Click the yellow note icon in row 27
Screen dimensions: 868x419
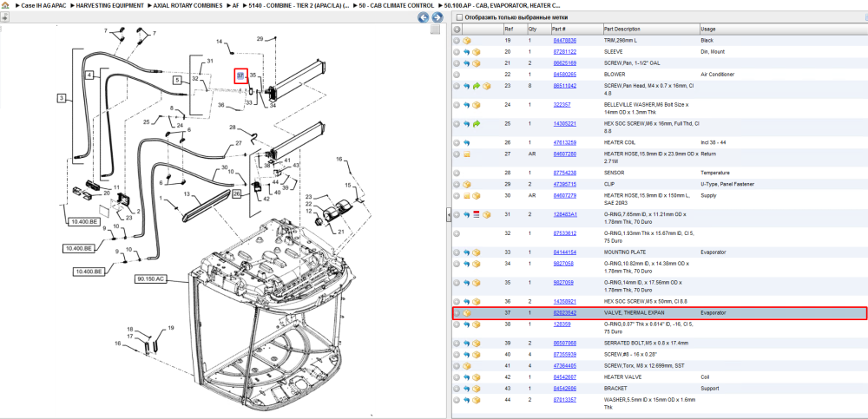tap(467, 154)
